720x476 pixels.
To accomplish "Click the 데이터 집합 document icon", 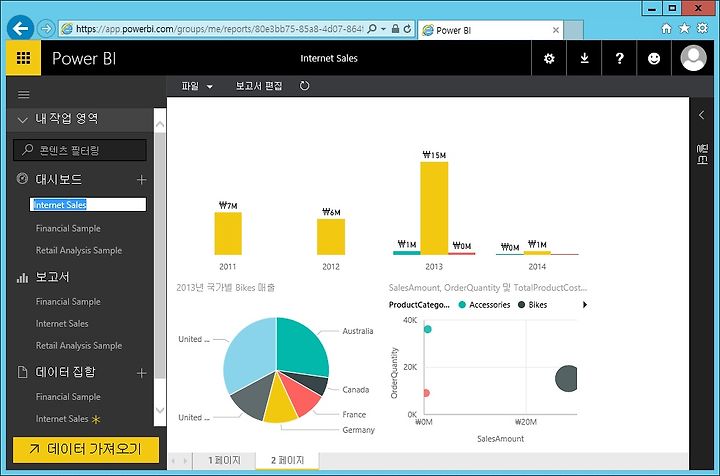I will tap(22, 372).
